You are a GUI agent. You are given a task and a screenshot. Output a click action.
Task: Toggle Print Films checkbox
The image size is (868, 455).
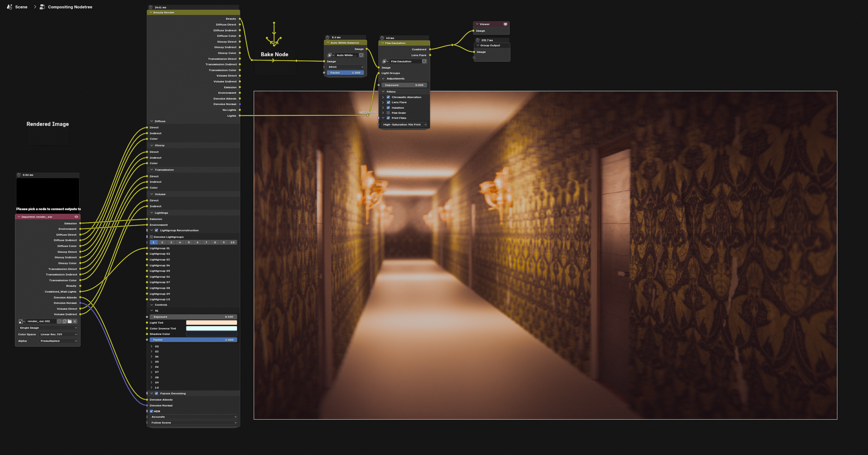388,118
